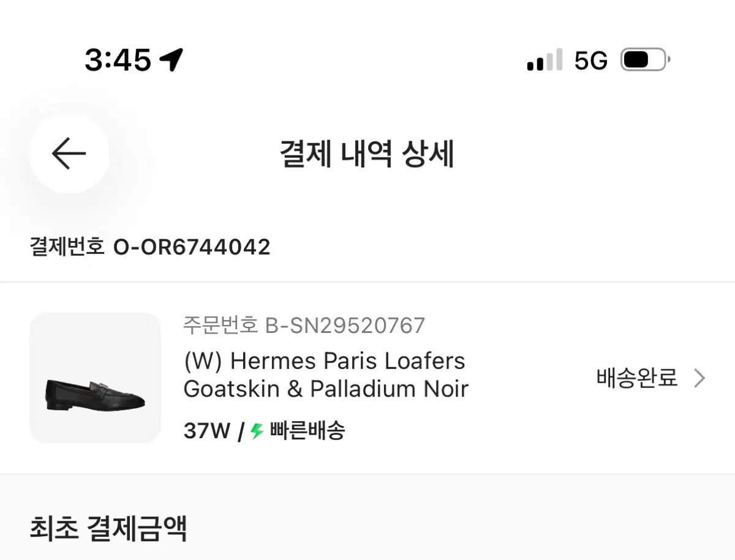The image size is (735, 560).
Task: Tap the 5G network indicator
Action: [590, 61]
